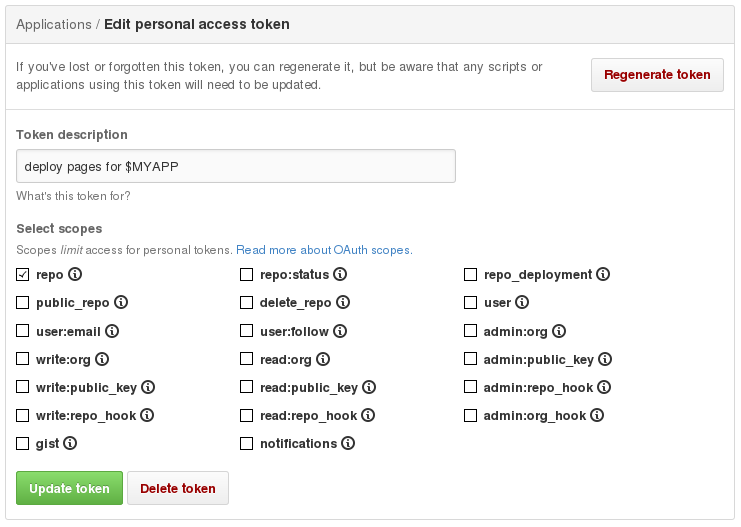Click the info icon beside notifications
741x527 pixels.
coord(348,443)
